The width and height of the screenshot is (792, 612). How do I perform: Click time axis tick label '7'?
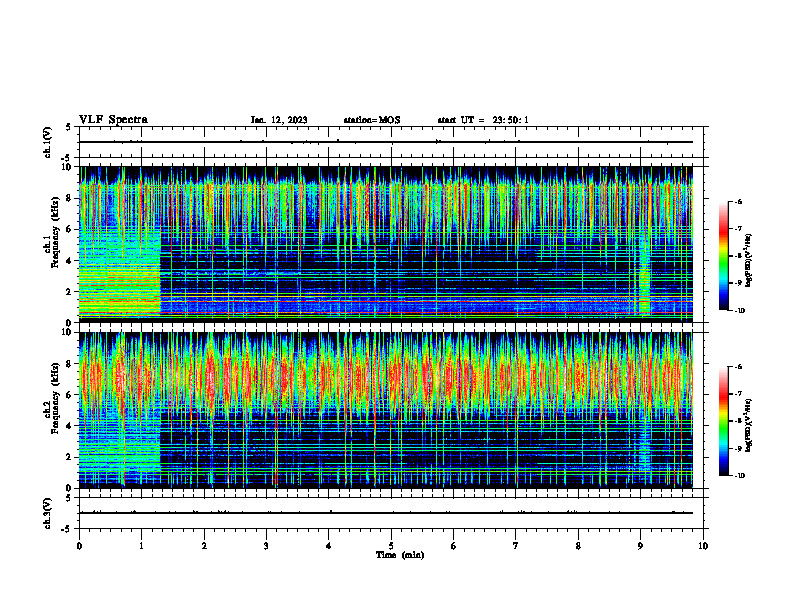[516, 546]
